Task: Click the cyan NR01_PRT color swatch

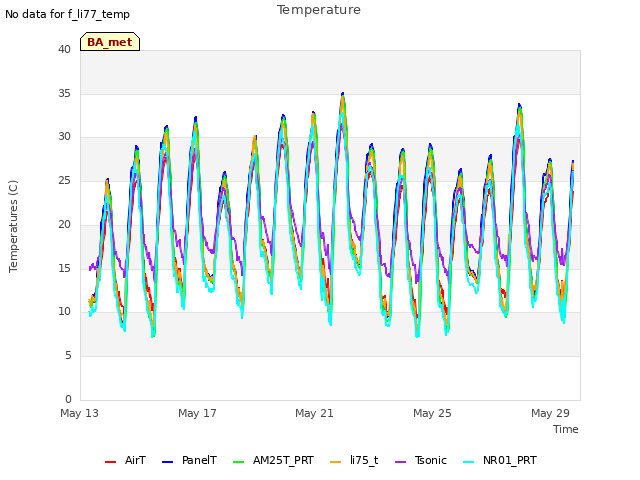Action: [469, 462]
